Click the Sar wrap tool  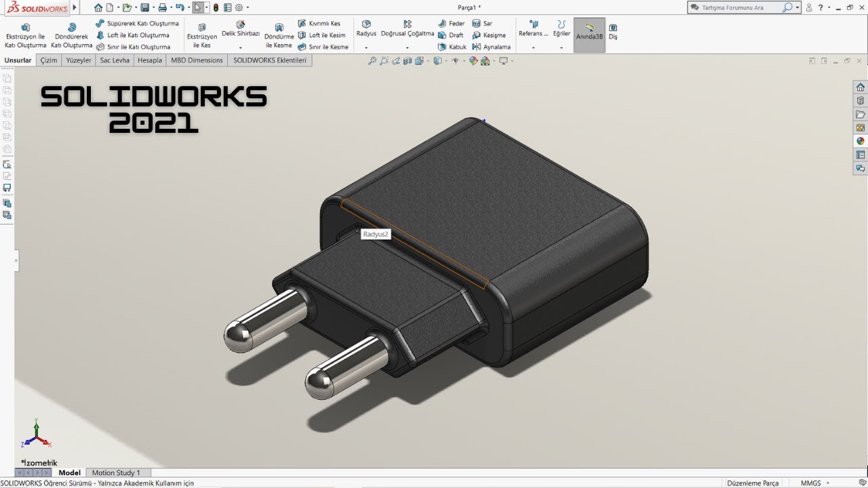[x=482, y=23]
